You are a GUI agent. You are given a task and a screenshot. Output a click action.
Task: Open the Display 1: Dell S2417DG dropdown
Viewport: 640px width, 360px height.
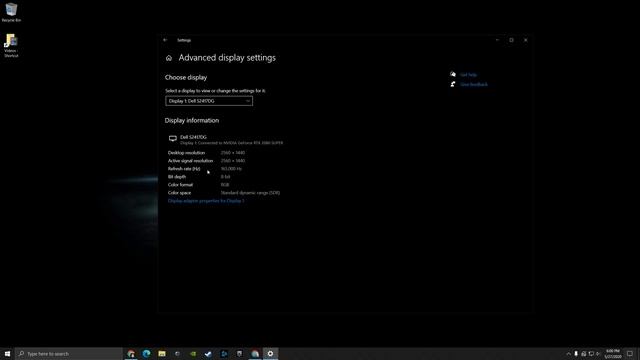coord(209,101)
